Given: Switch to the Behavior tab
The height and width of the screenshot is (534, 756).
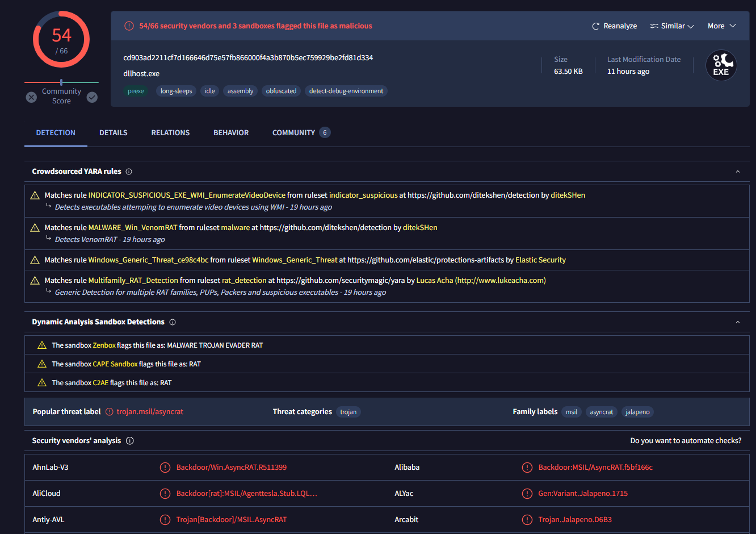Looking at the screenshot, I should click(x=231, y=133).
